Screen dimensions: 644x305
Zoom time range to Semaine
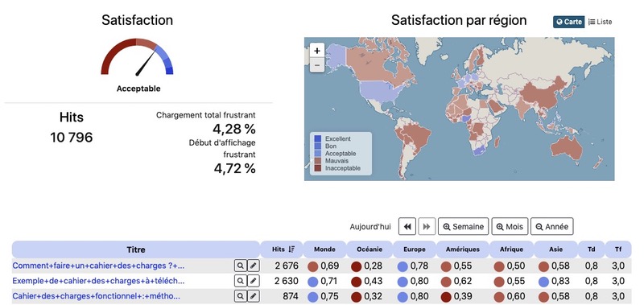pos(464,227)
